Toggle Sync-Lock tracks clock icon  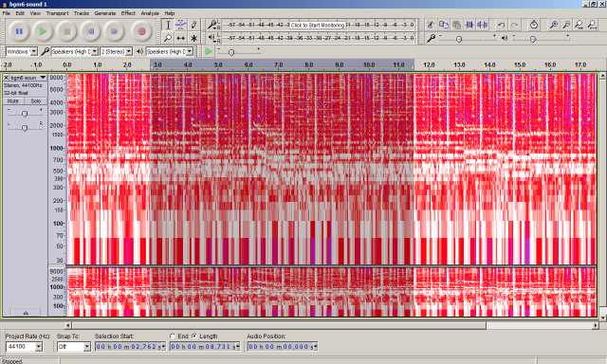click(x=534, y=26)
